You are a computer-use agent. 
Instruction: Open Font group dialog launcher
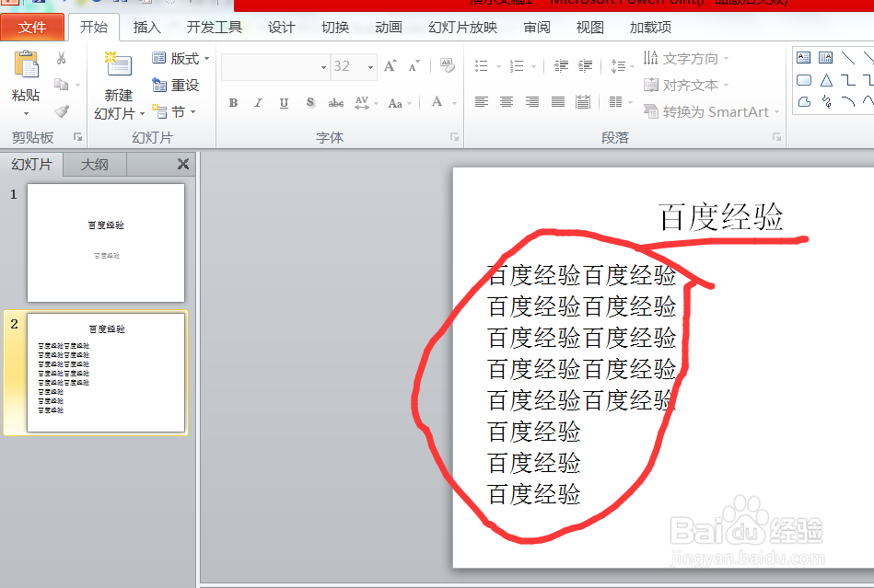454,137
